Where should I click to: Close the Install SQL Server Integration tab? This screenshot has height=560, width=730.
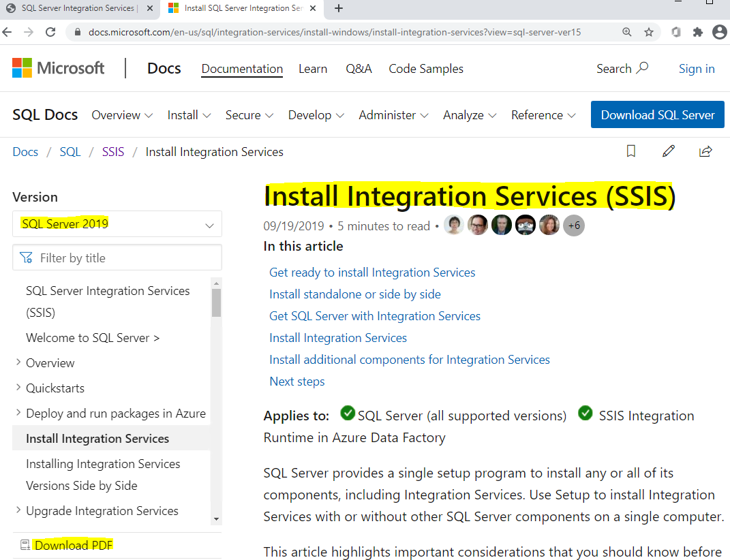[313, 8]
